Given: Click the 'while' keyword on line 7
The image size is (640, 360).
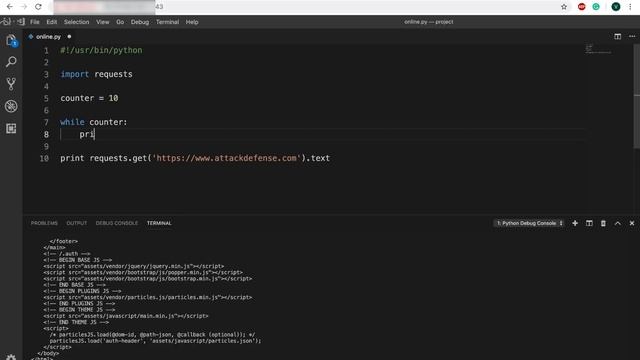Looking at the screenshot, I should [72, 122].
